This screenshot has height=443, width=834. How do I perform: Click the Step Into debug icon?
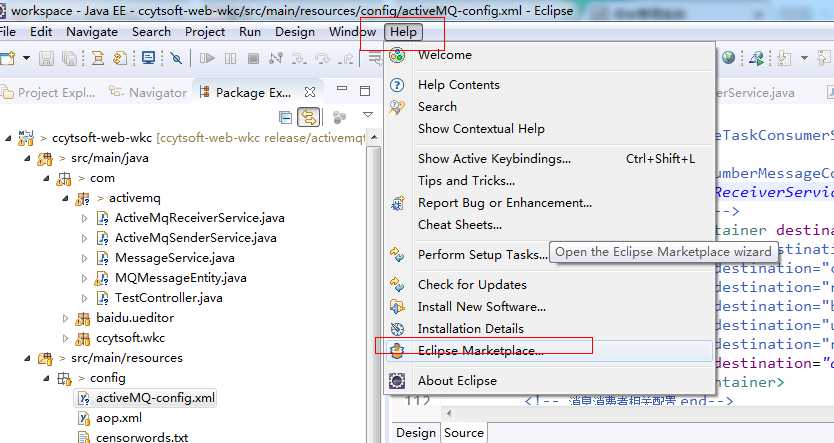[299, 58]
